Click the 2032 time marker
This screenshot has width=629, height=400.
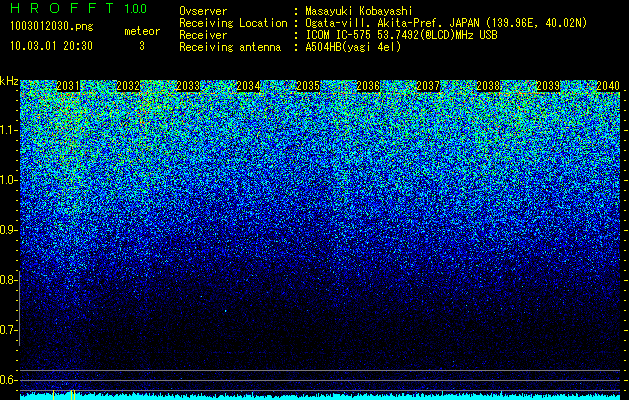[128, 86]
